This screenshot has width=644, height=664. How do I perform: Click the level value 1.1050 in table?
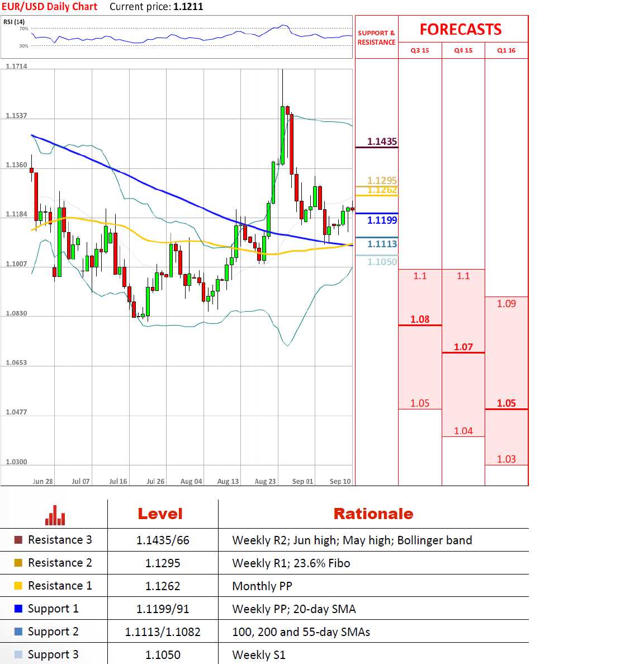[163, 654]
